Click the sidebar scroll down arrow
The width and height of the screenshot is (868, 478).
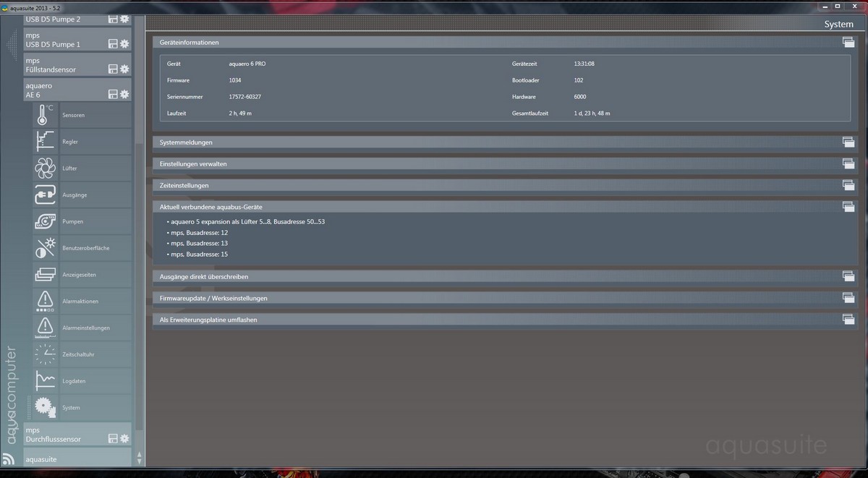coord(139,460)
